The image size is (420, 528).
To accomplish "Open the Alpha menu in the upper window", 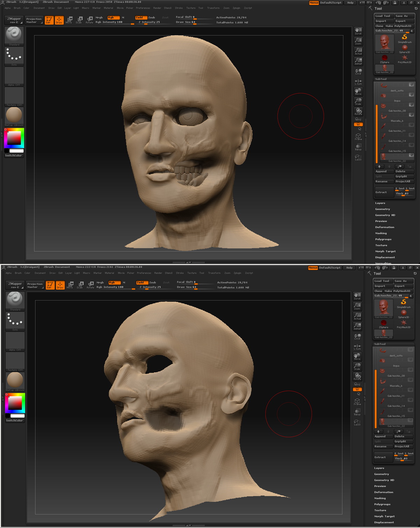I will 7,8.
